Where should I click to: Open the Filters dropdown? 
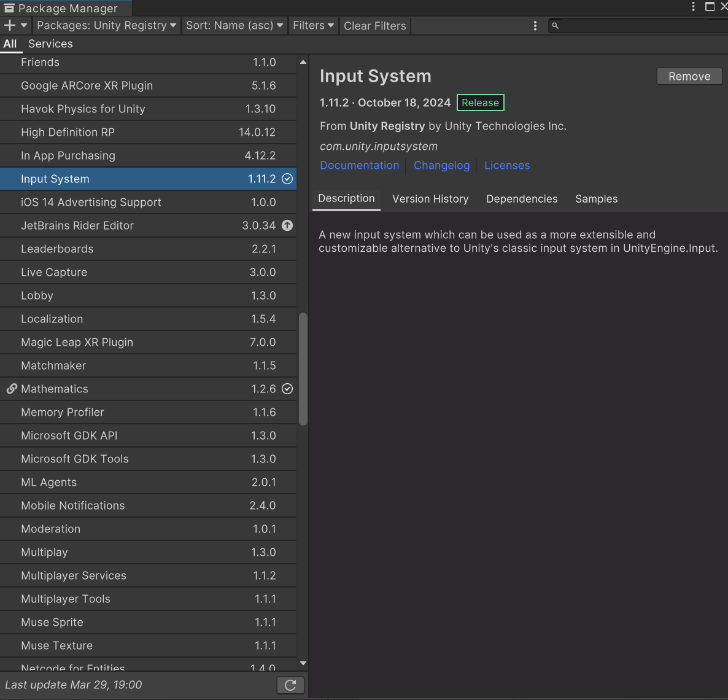click(314, 26)
